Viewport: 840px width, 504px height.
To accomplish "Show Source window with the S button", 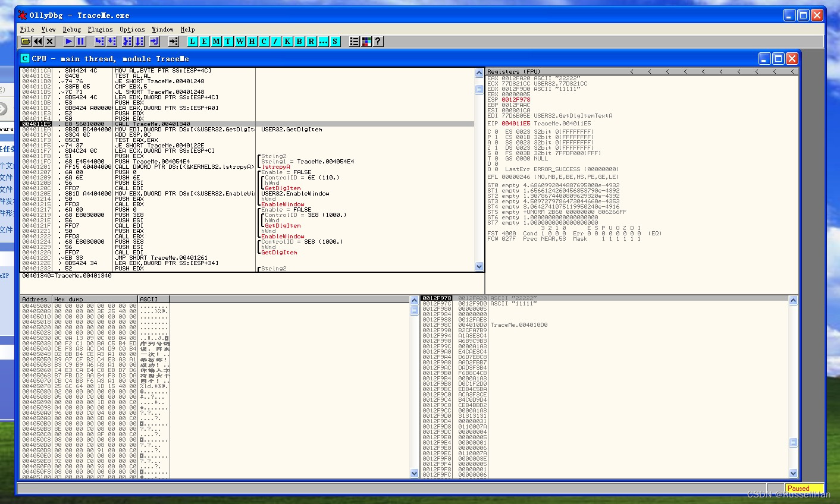I will pyautogui.click(x=335, y=42).
